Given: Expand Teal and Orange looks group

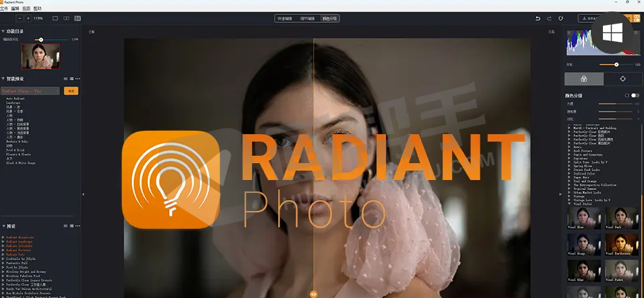Looking at the screenshot, I should coord(569,181).
